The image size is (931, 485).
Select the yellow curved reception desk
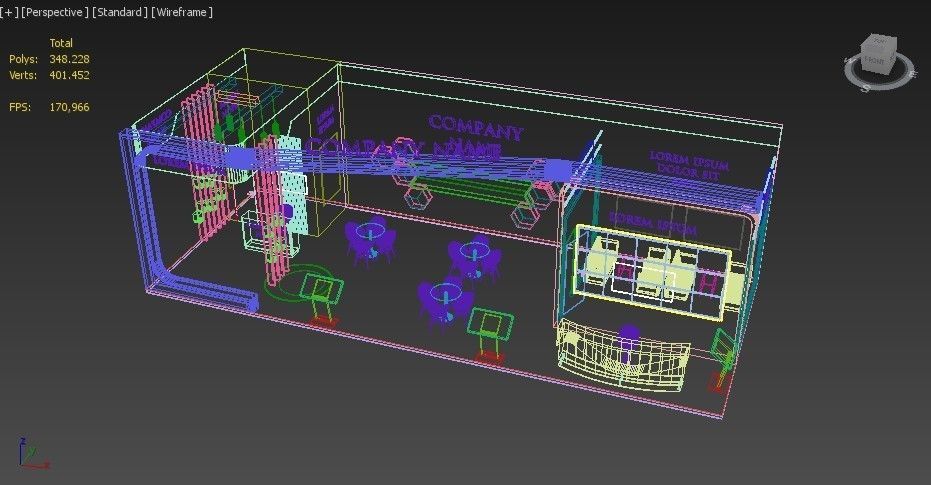click(x=623, y=356)
